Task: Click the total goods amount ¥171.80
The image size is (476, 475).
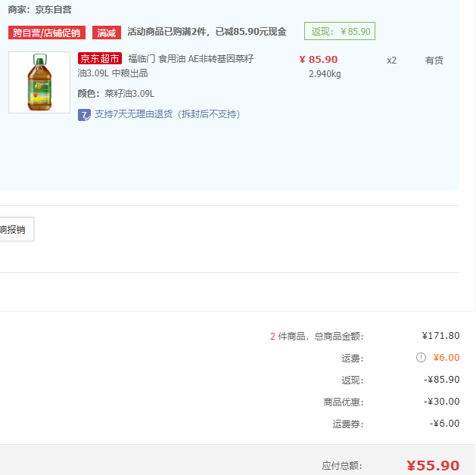Action: [440, 336]
